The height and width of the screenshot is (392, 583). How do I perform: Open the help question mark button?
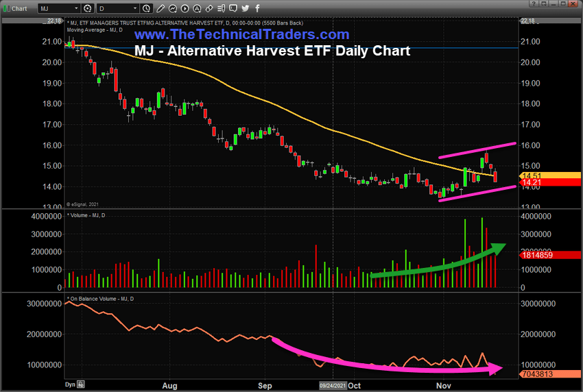pos(534,3)
